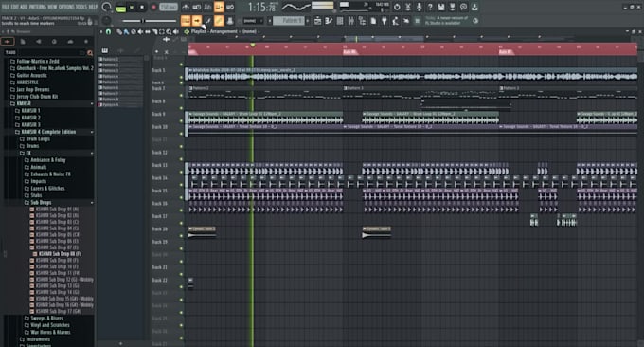Toggle typing keyboard to piano icon
This screenshot has width=644, height=347.
coord(186,21)
